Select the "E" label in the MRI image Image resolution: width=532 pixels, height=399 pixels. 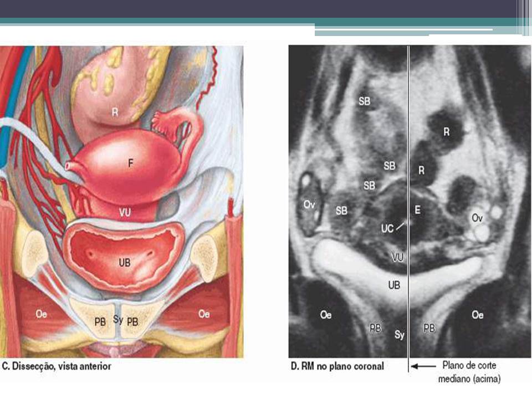click(418, 210)
